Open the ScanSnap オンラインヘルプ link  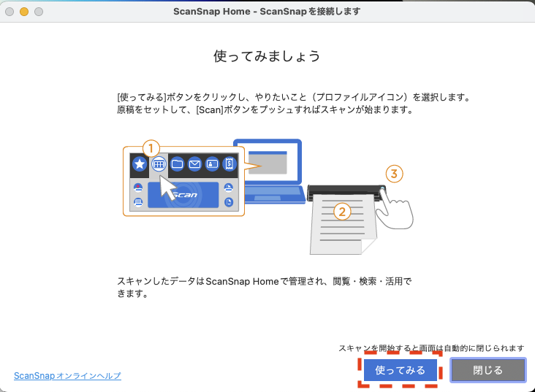[67, 376]
